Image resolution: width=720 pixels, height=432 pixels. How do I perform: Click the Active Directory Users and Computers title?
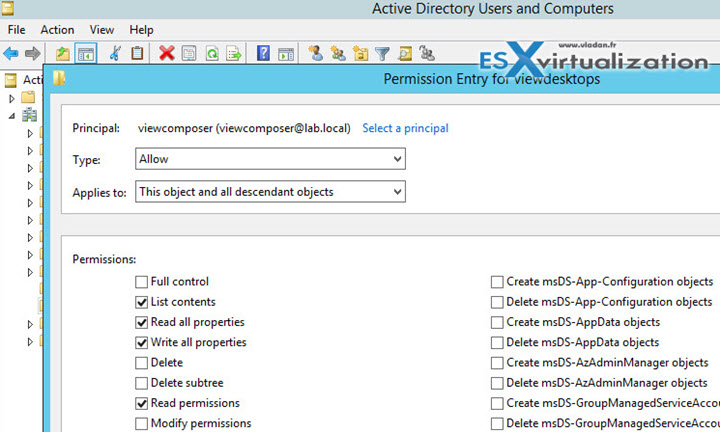pyautogui.click(x=493, y=9)
